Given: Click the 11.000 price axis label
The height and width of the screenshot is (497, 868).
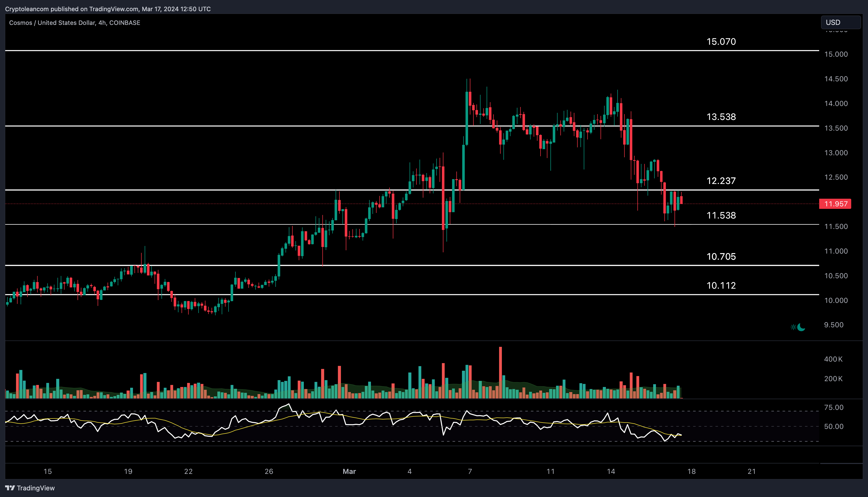Looking at the screenshot, I should point(836,251).
